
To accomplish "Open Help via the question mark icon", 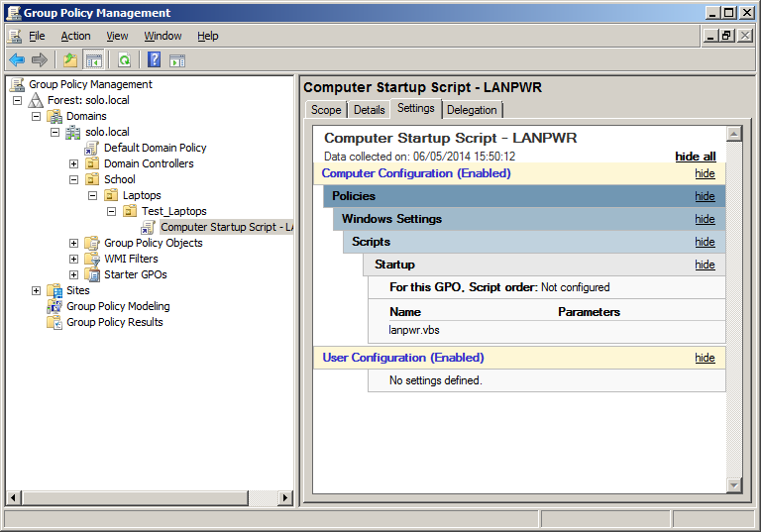I will point(154,59).
